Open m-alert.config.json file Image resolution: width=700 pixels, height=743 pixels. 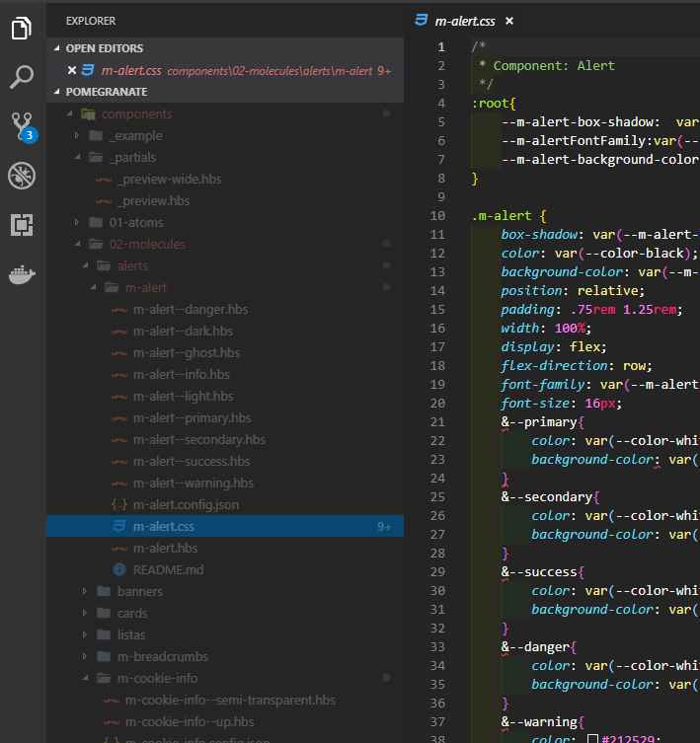pyautogui.click(x=186, y=505)
